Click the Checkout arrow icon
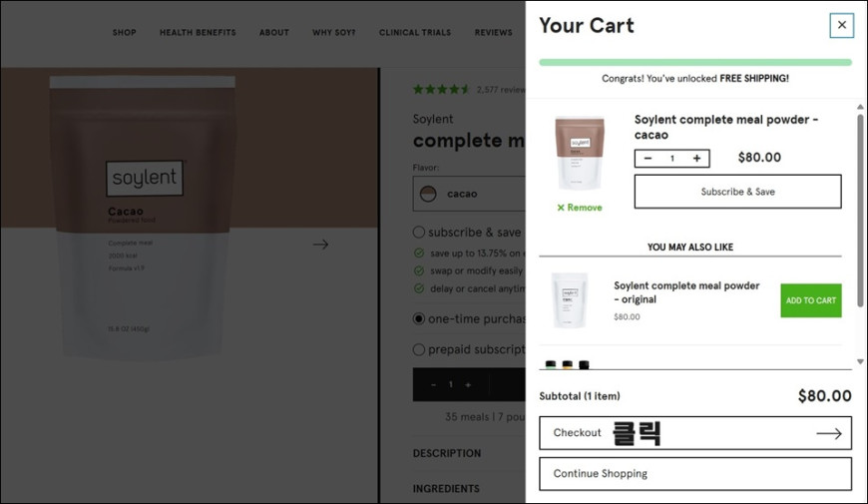 point(829,434)
